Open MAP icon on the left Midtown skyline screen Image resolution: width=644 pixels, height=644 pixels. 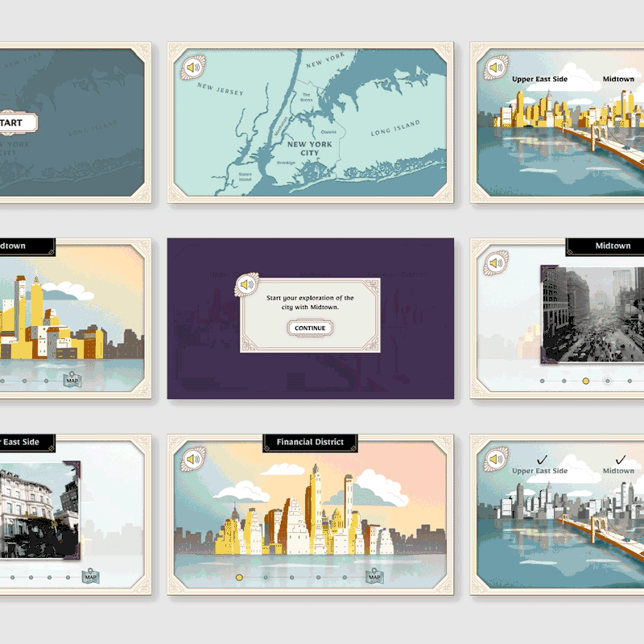coord(72,379)
